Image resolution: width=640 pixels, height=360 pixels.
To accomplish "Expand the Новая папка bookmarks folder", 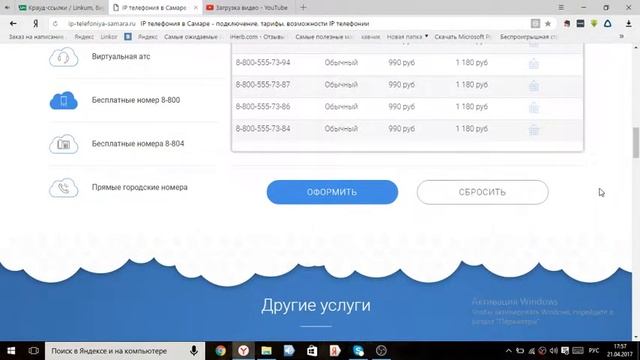I will tap(407, 37).
